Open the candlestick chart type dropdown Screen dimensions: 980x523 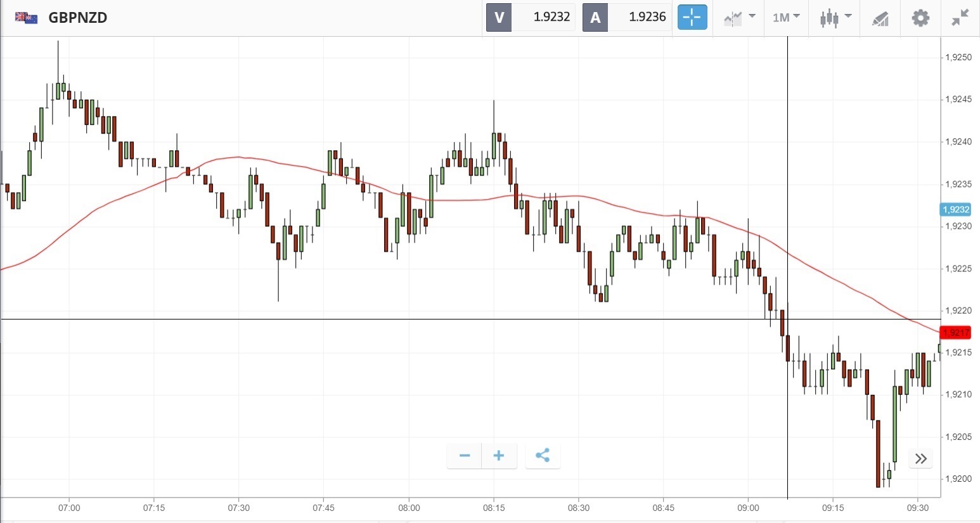tap(834, 18)
